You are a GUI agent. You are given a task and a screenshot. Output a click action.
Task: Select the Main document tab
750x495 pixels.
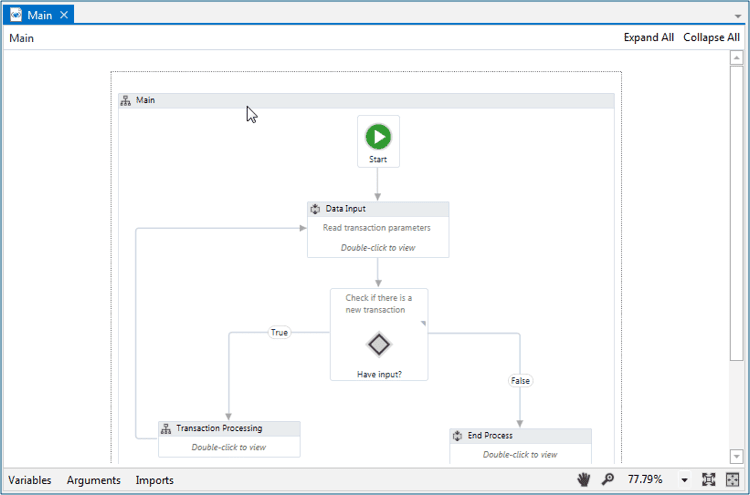40,15
